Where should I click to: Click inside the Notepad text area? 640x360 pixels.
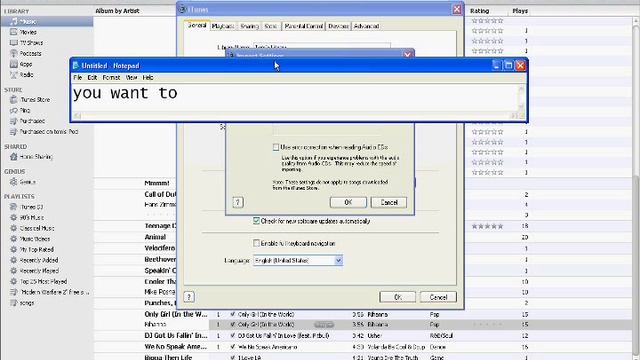[x=294, y=98]
